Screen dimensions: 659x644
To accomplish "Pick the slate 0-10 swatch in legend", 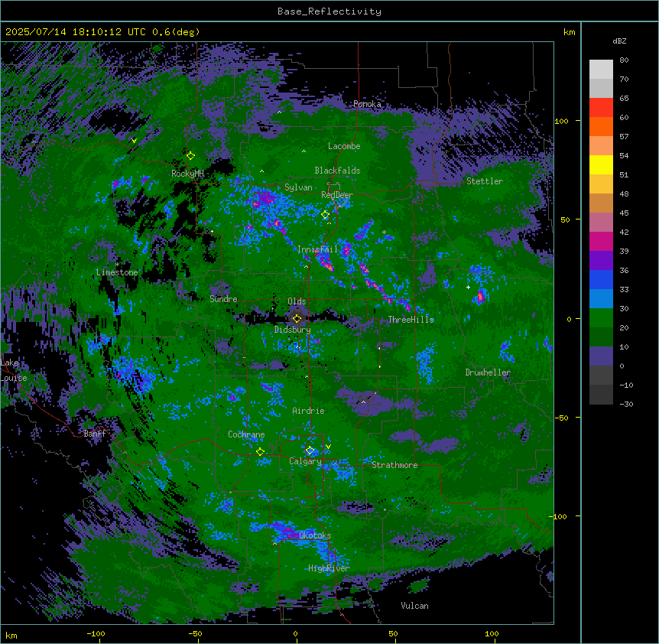I will (601, 356).
